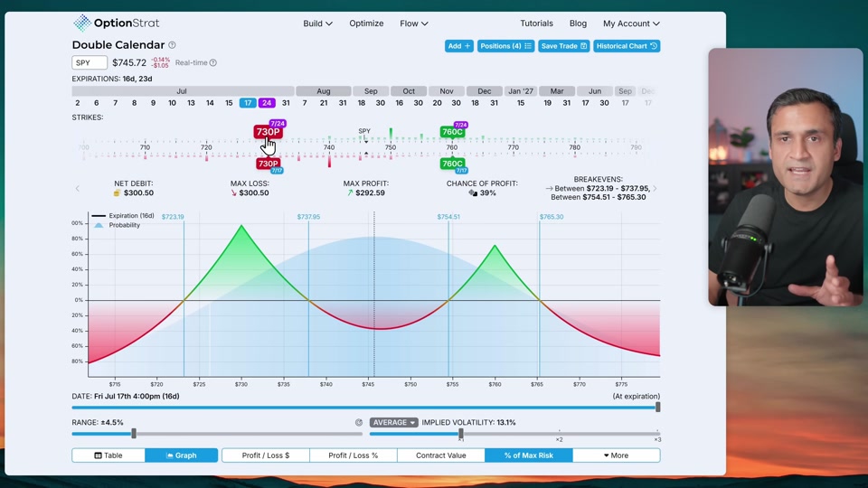The width and height of the screenshot is (868, 488).
Task: Open the Blog link
Action: click(x=578, y=23)
